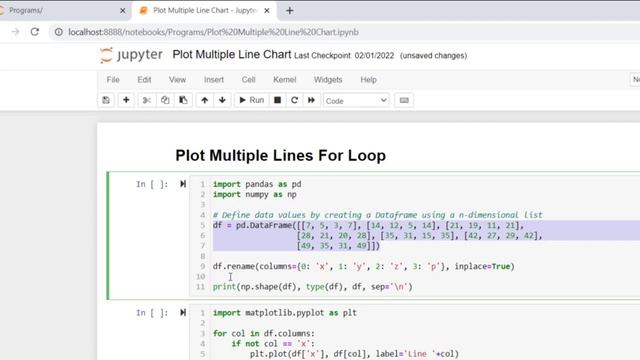
Task: Click the plt.plot line of code
Action: pyautogui.click(x=354, y=353)
